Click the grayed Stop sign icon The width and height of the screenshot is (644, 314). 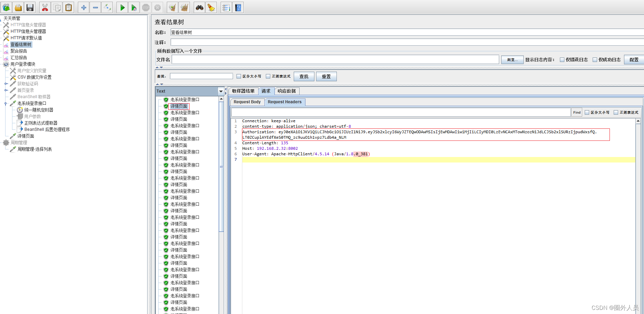click(x=146, y=7)
